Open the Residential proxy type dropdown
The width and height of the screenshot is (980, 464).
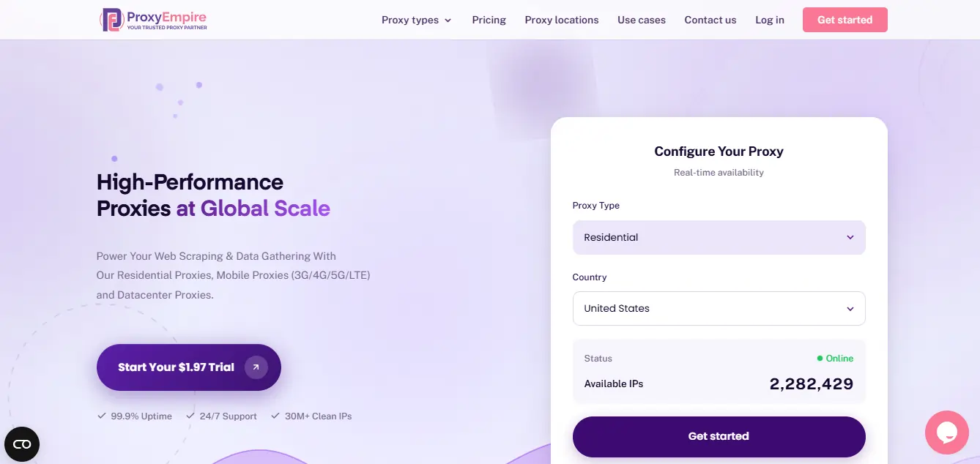[x=719, y=237]
